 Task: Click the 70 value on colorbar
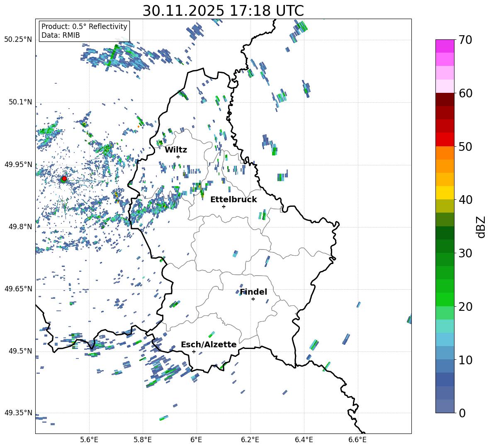[465, 40]
